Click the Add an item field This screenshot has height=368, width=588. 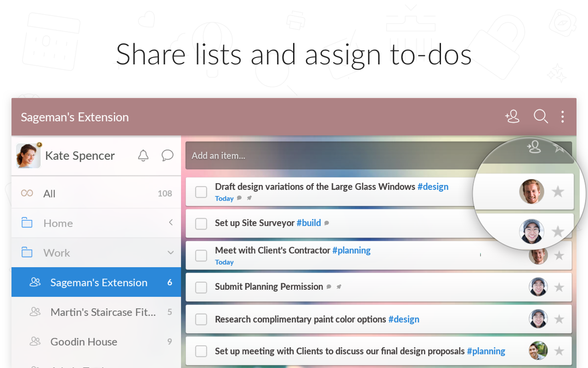coord(276,155)
